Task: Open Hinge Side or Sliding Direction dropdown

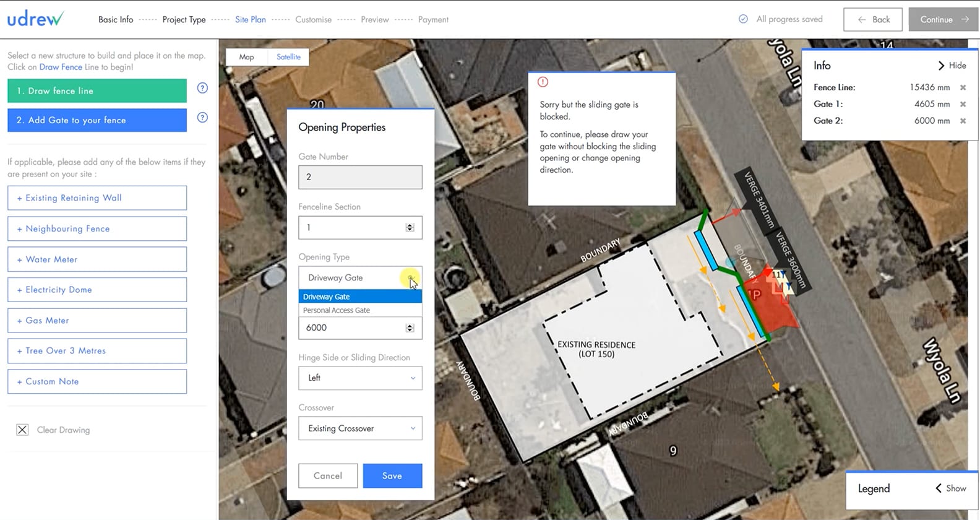Action: (x=360, y=378)
